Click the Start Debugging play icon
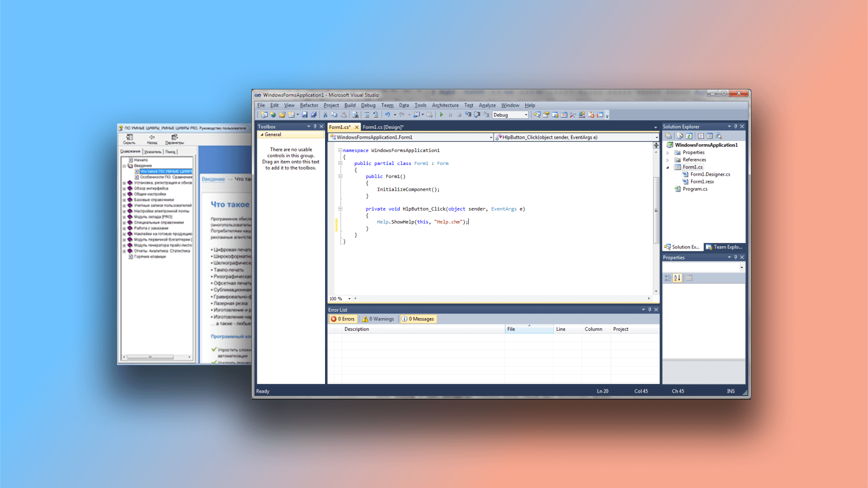Screen dimensions: 868x488 (x=441, y=115)
